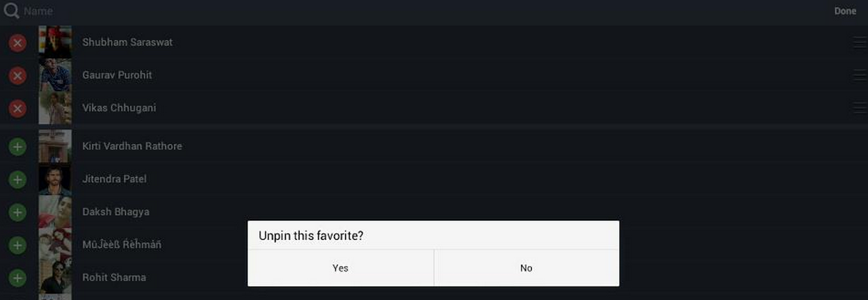This screenshot has height=300, width=868.
Task: Select the Daksh Bhagya contact name
Action: 115,212
